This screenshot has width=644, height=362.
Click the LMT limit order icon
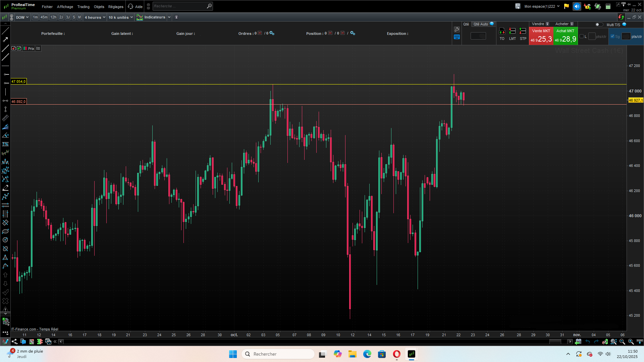point(512,31)
